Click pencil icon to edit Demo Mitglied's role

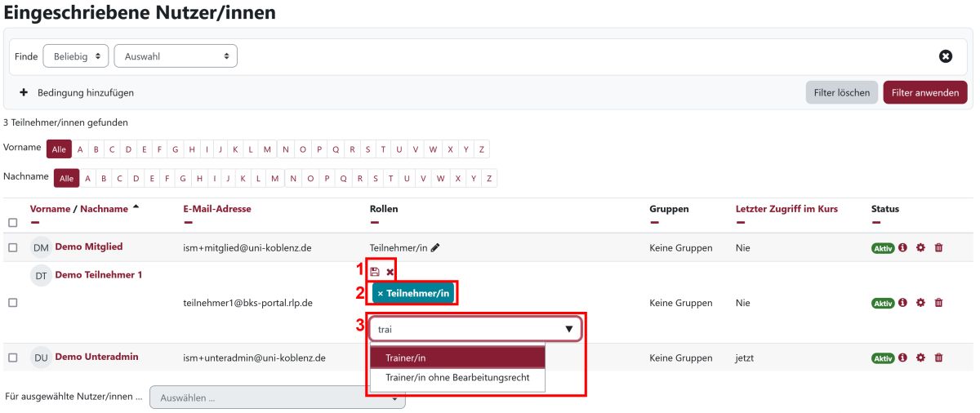[435, 247]
